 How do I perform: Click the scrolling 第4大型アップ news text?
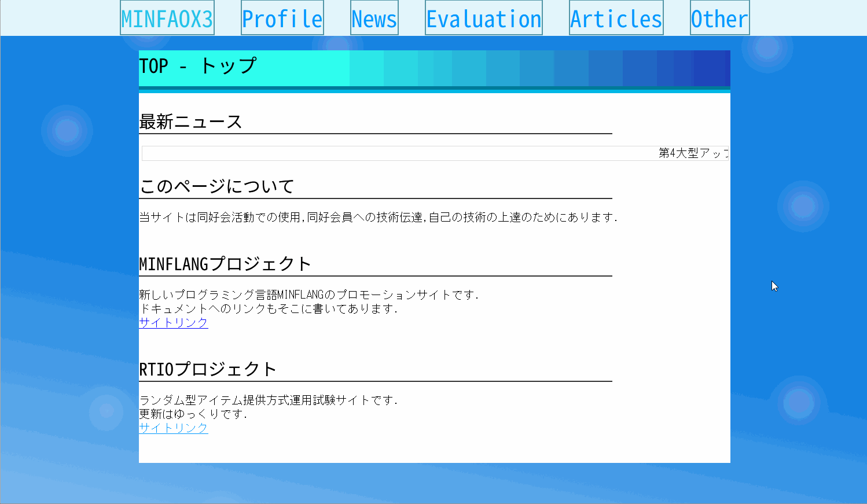click(x=693, y=153)
